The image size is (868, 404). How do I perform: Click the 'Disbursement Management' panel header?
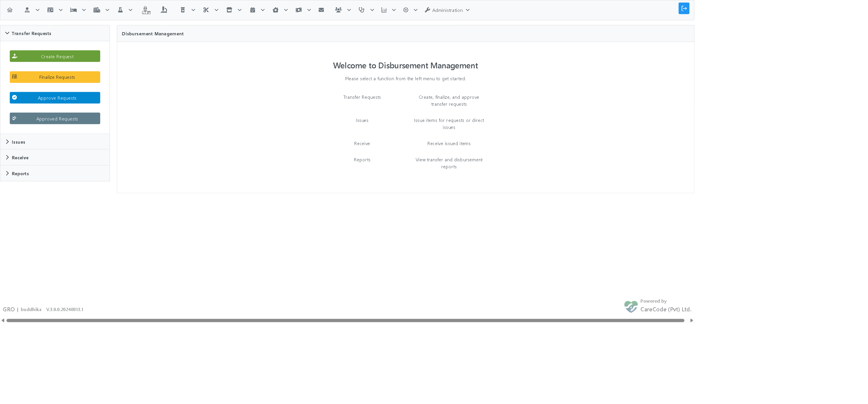click(x=405, y=34)
